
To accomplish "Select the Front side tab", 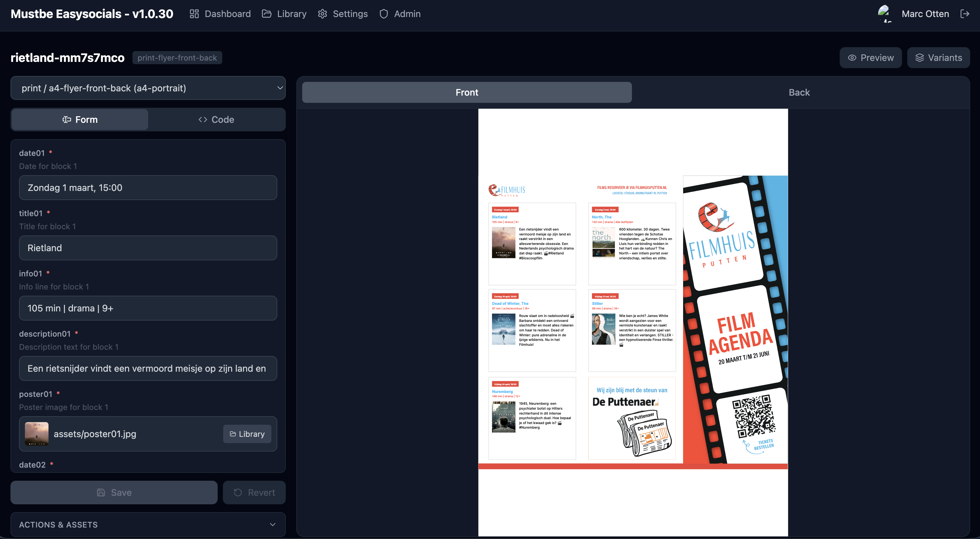I will [x=467, y=92].
